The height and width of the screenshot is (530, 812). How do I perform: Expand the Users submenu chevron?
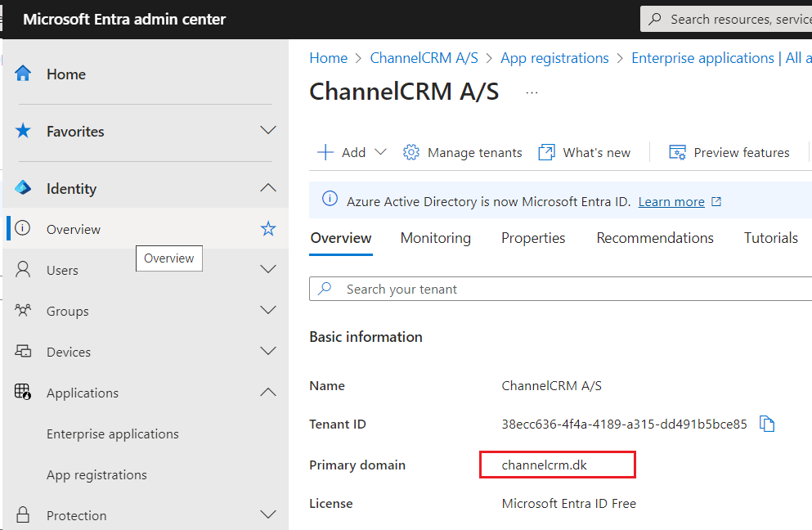pyautogui.click(x=267, y=269)
